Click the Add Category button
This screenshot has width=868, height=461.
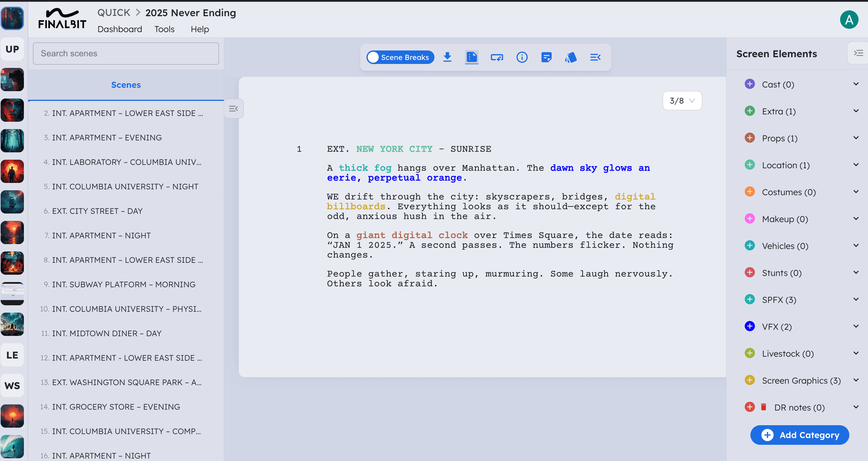coord(799,435)
